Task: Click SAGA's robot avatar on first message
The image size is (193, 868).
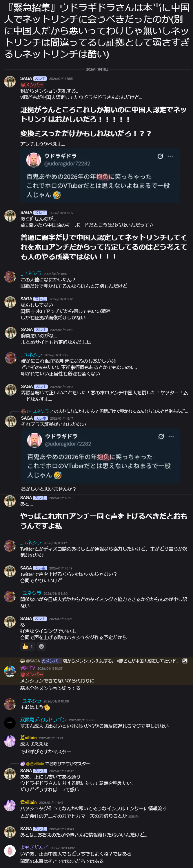Action: (10, 82)
